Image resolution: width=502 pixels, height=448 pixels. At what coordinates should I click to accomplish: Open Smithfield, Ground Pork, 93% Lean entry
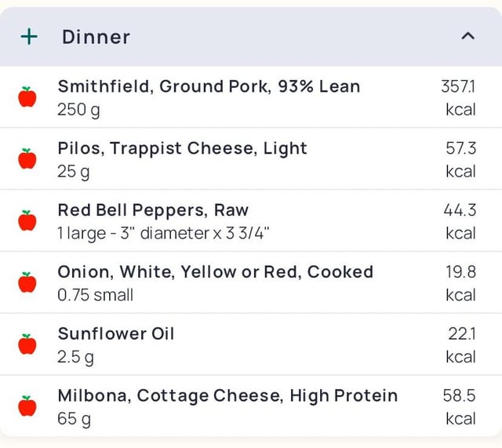pos(251,97)
